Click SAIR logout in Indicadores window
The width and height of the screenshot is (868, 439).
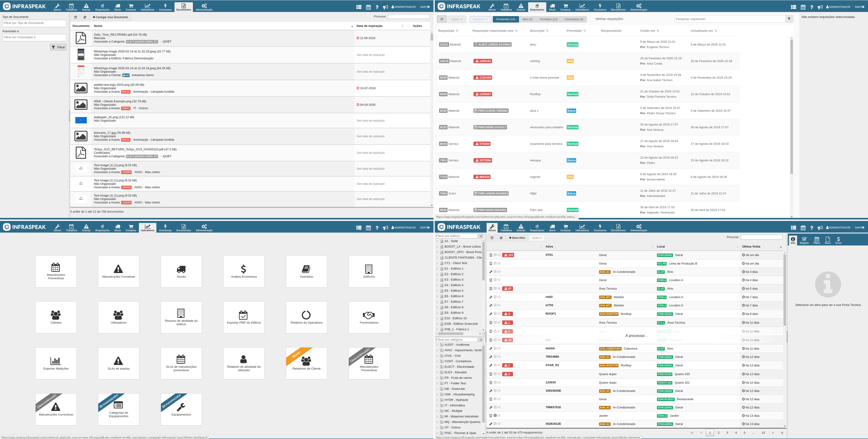click(425, 228)
